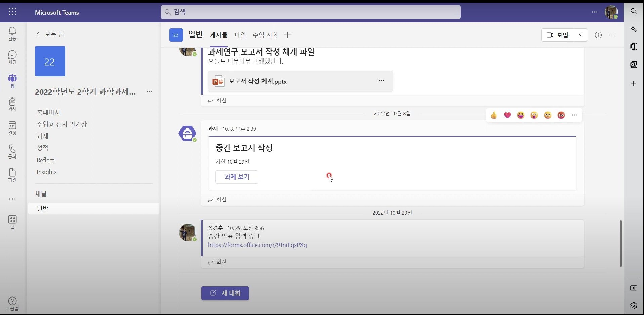This screenshot has width=644, height=315.
Task: Click the posts vertical scrollbar
Action: tap(621, 243)
